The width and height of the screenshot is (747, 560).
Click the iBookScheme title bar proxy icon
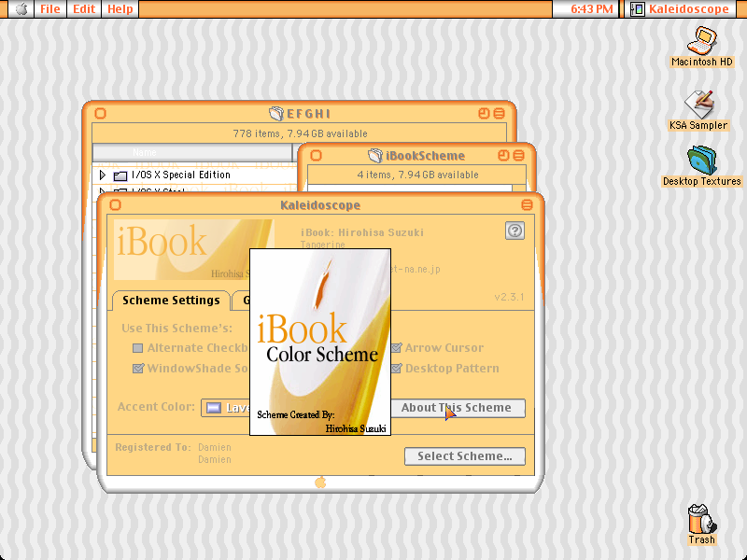[x=375, y=155]
